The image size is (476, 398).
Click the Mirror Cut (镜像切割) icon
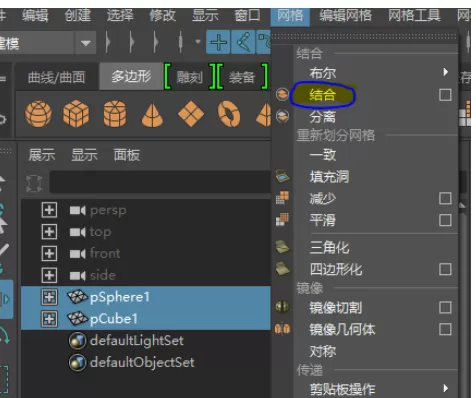tap(282, 307)
